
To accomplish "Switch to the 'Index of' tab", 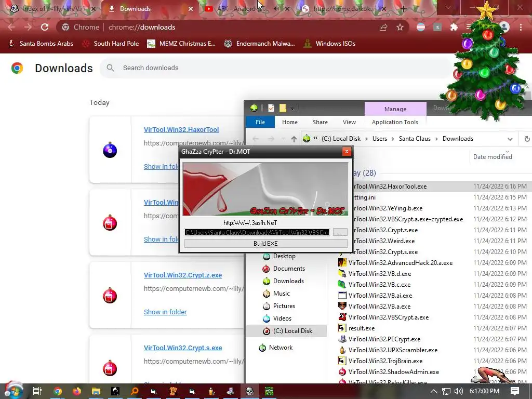I will tap(52, 9).
